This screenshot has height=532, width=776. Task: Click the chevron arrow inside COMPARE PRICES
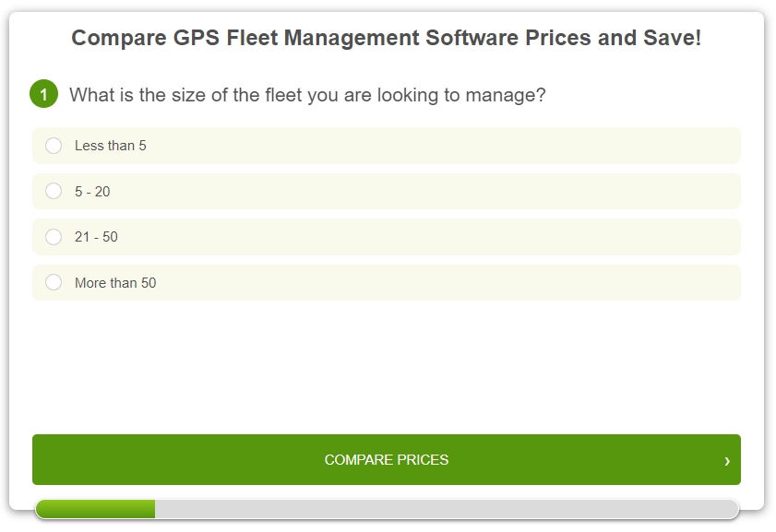pos(726,459)
